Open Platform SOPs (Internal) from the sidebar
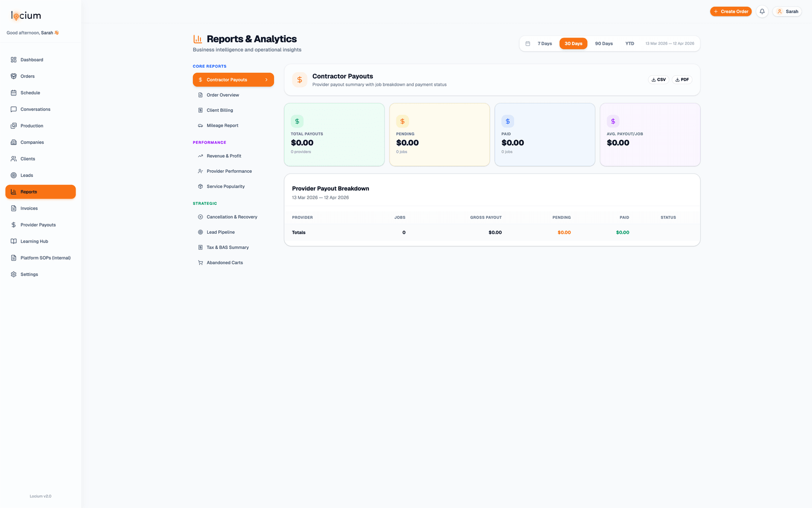This screenshot has width=812, height=508. (x=41, y=258)
